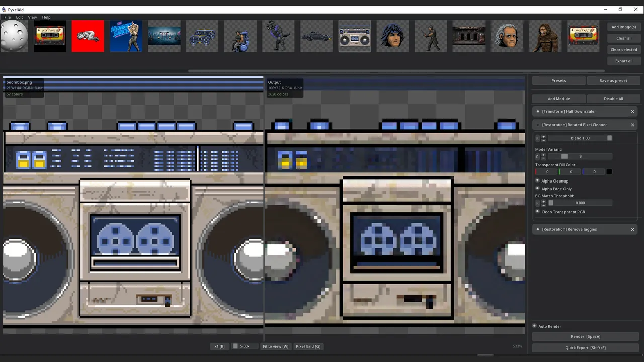Image resolution: width=644 pixels, height=362 pixels.
Task: Reset BG Match Threshold with its R button
Action: (537, 203)
